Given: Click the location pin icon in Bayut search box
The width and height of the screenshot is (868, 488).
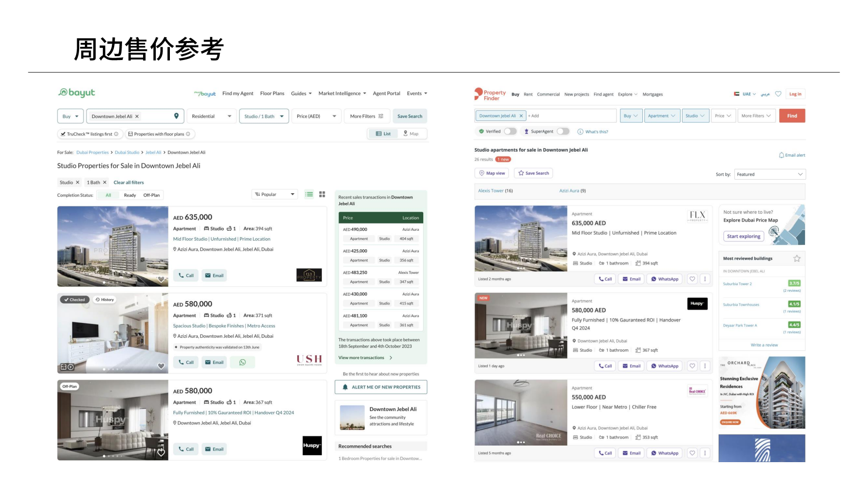Looking at the screenshot, I should click(x=176, y=116).
